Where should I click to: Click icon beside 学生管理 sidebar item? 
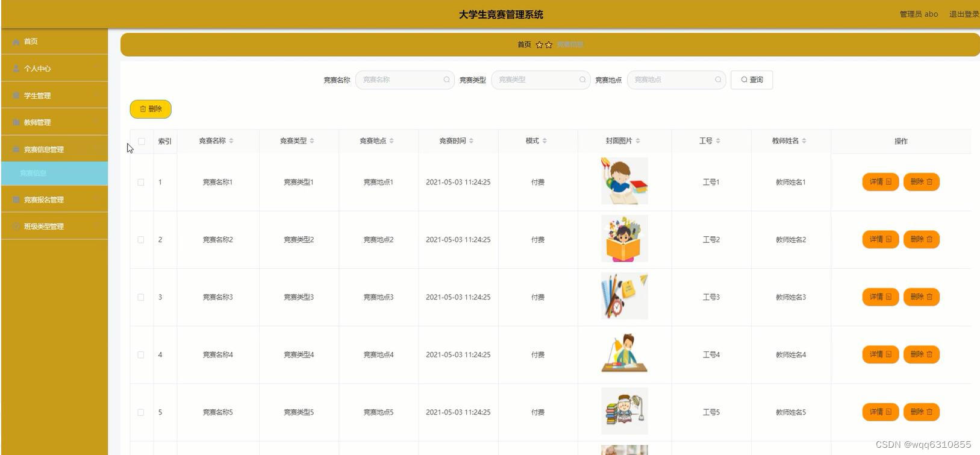point(16,96)
